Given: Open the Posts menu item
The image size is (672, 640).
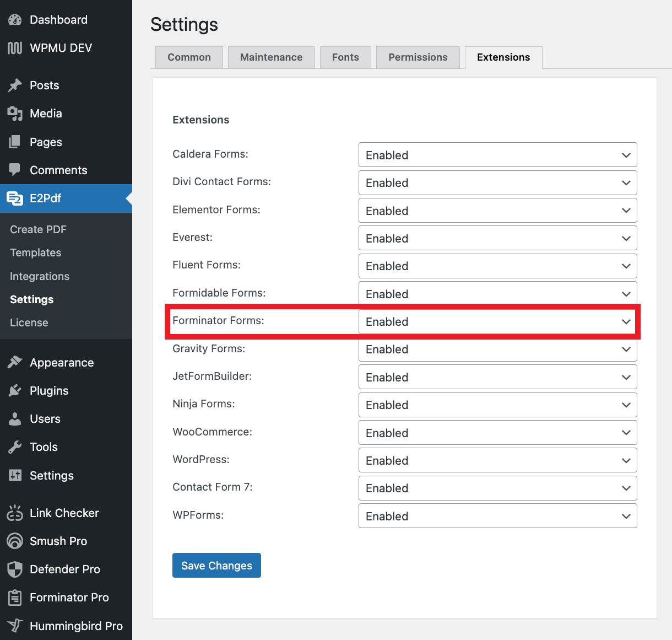Looking at the screenshot, I should pos(66,85).
